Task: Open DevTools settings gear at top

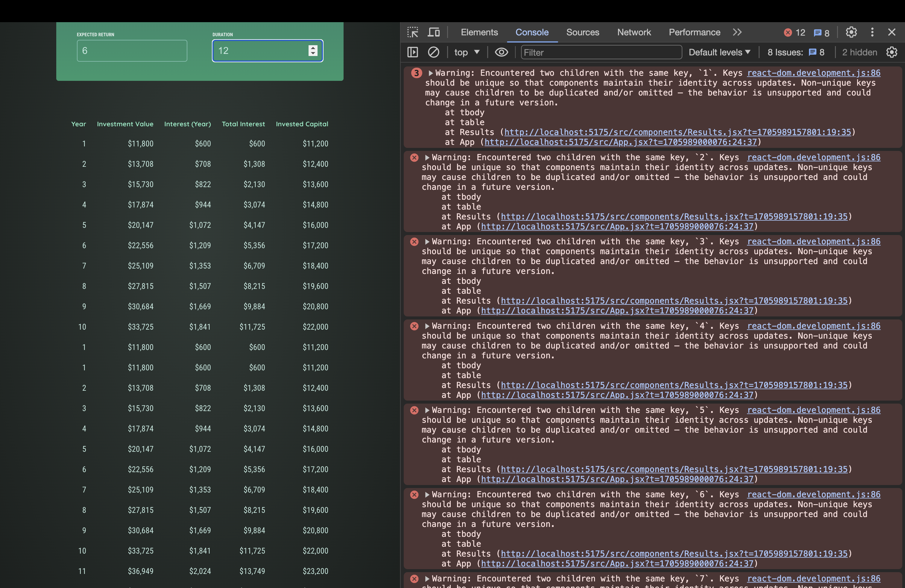Action: pyautogui.click(x=851, y=32)
